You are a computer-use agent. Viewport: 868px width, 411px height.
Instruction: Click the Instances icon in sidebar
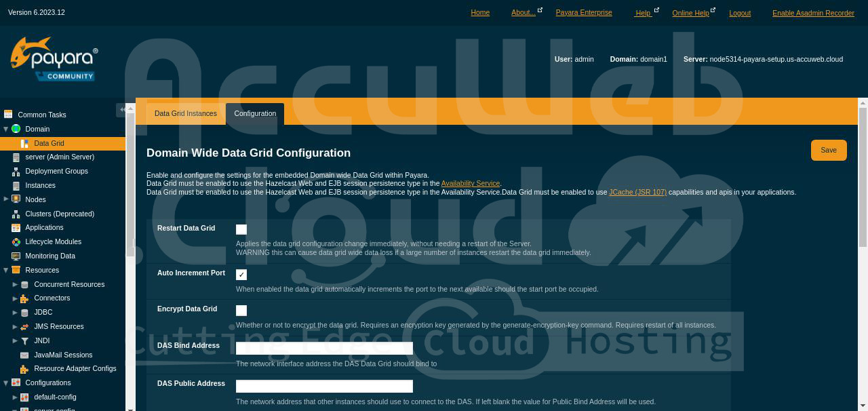(x=16, y=186)
